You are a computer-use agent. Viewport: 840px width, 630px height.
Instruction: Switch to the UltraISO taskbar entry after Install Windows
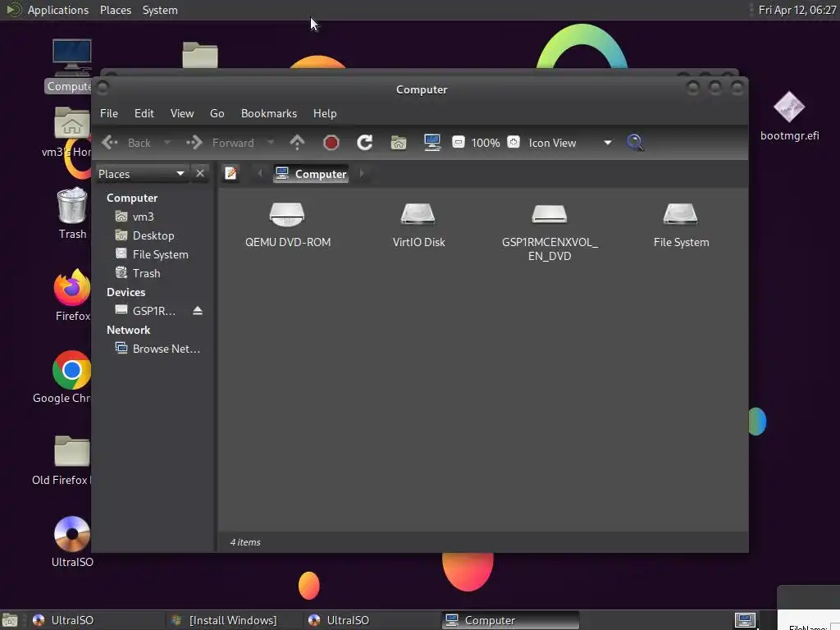point(372,620)
